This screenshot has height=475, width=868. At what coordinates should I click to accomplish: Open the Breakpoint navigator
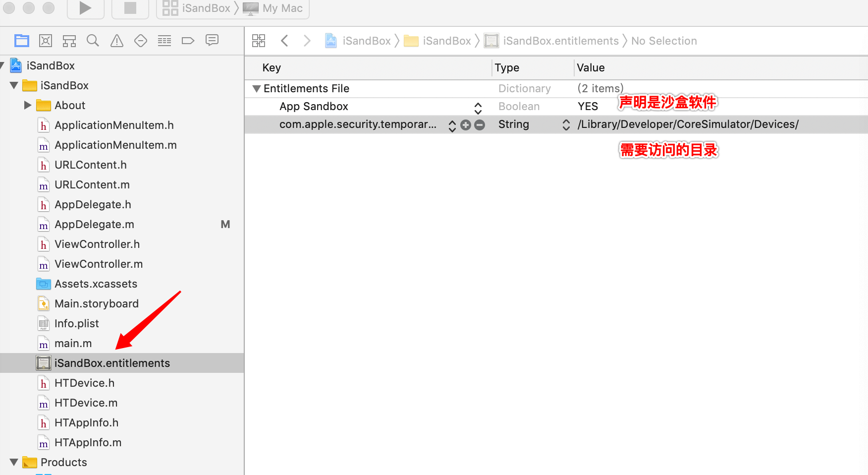[188, 41]
